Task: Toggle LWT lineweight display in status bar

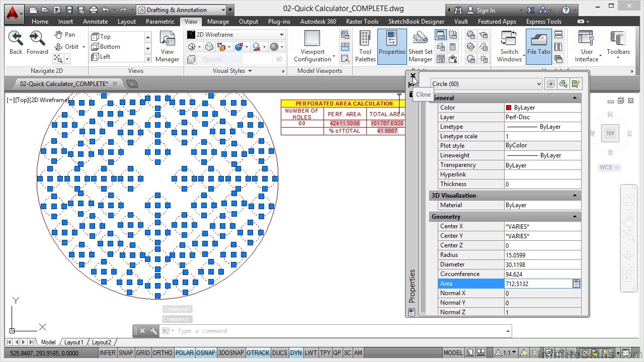Action: point(311,353)
